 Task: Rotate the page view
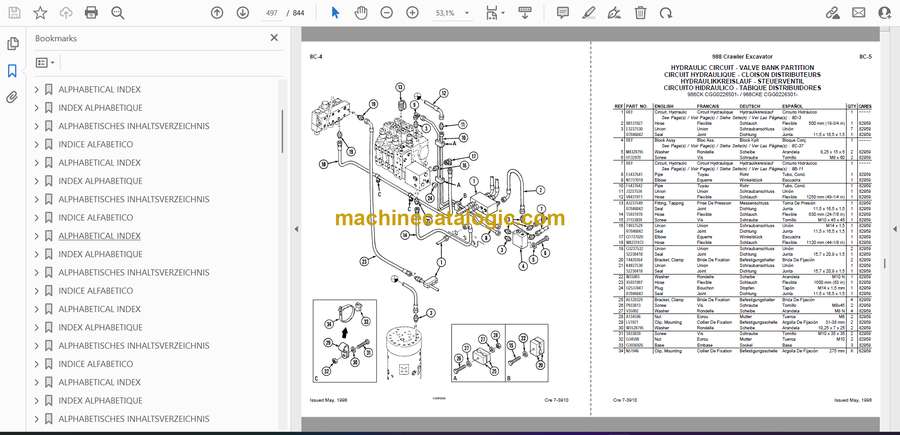point(666,13)
